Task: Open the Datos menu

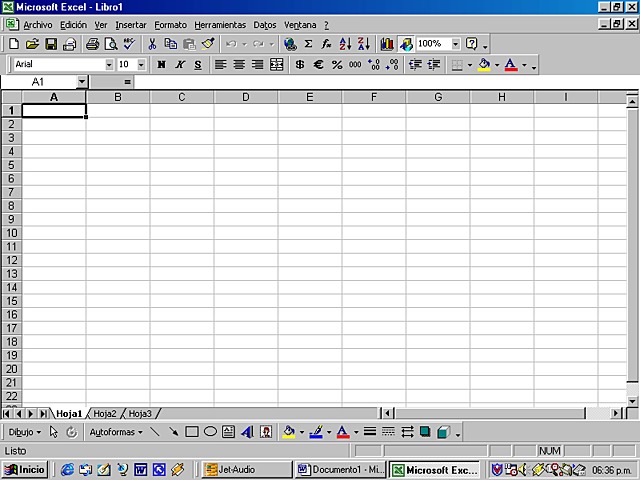Action: 264,25
